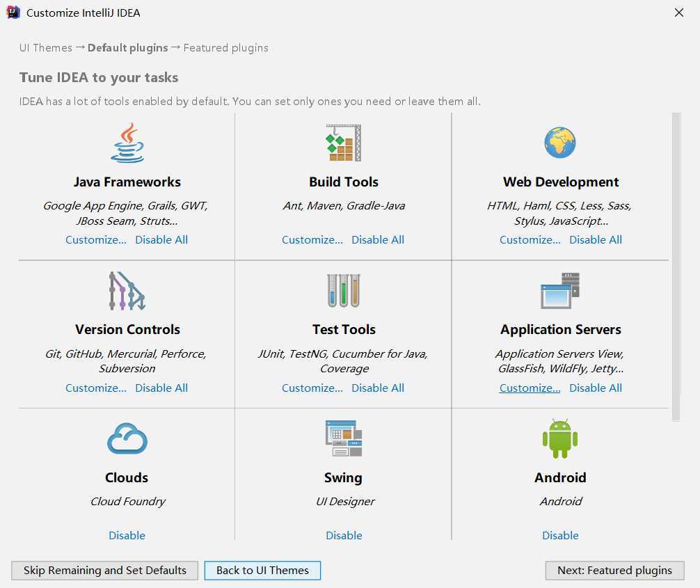Click 'UI Designer' description text

coord(345,502)
